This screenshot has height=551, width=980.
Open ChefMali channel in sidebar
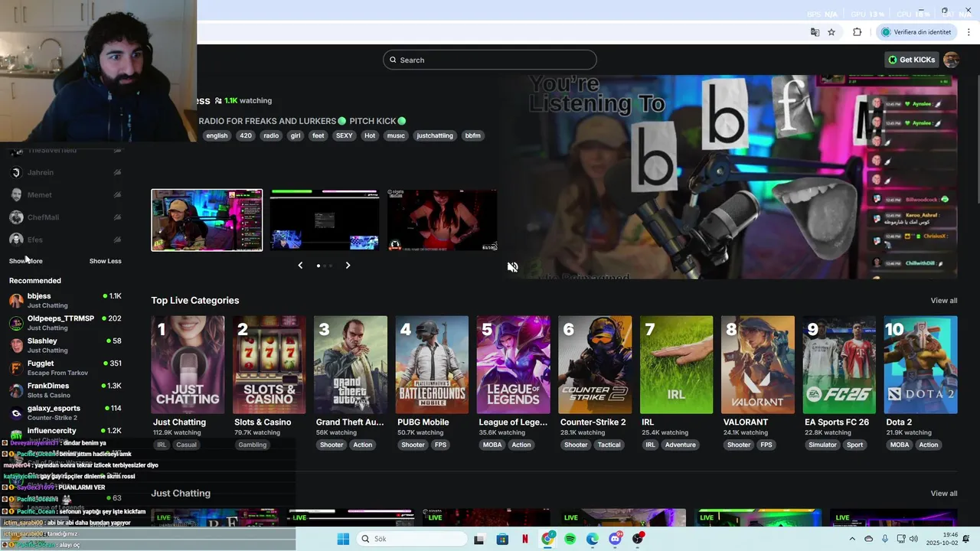coord(65,217)
